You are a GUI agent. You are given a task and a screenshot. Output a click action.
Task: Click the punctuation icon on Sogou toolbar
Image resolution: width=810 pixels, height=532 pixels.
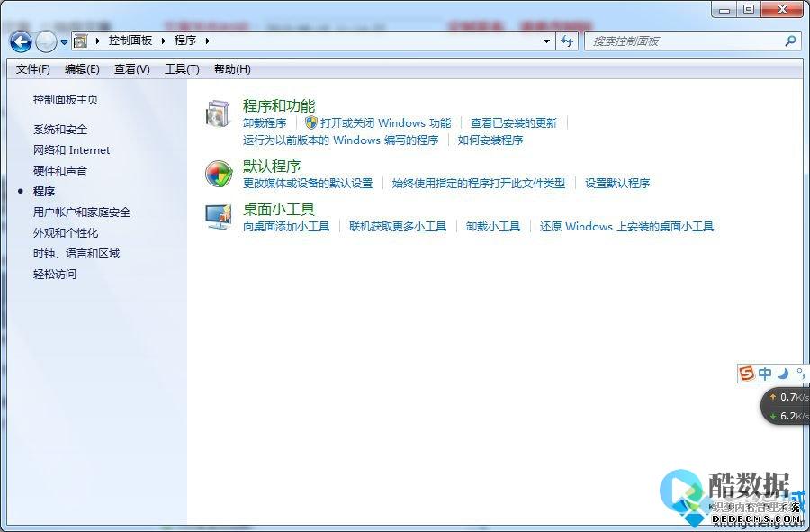[801, 373]
